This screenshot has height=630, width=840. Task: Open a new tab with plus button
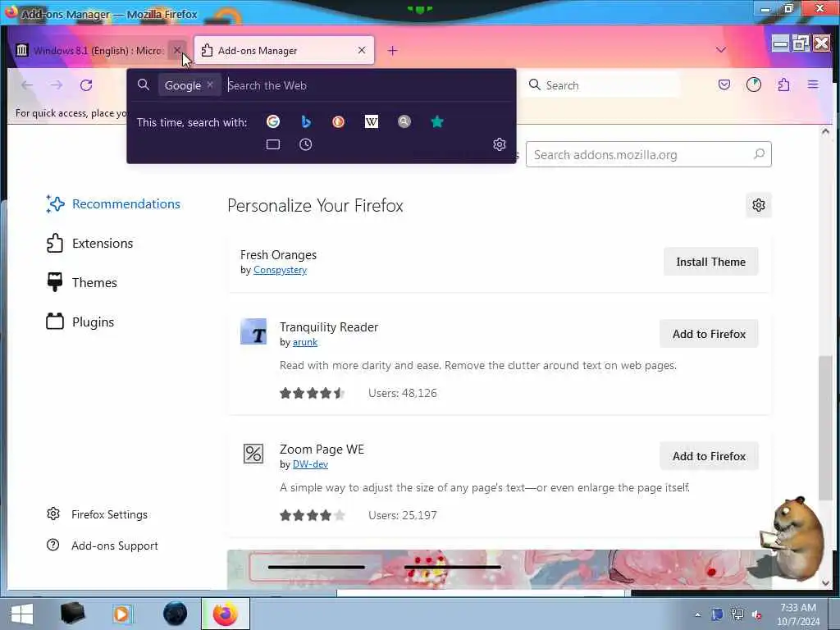click(392, 50)
